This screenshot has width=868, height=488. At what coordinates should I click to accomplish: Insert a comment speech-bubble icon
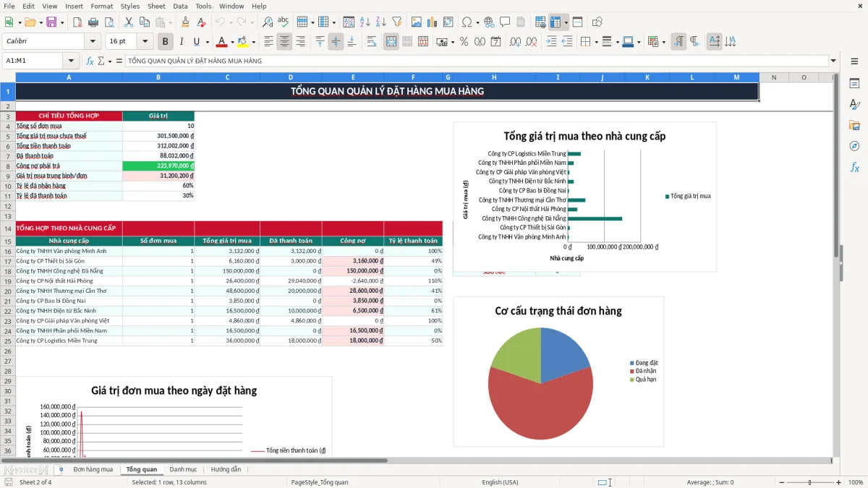[505, 22]
